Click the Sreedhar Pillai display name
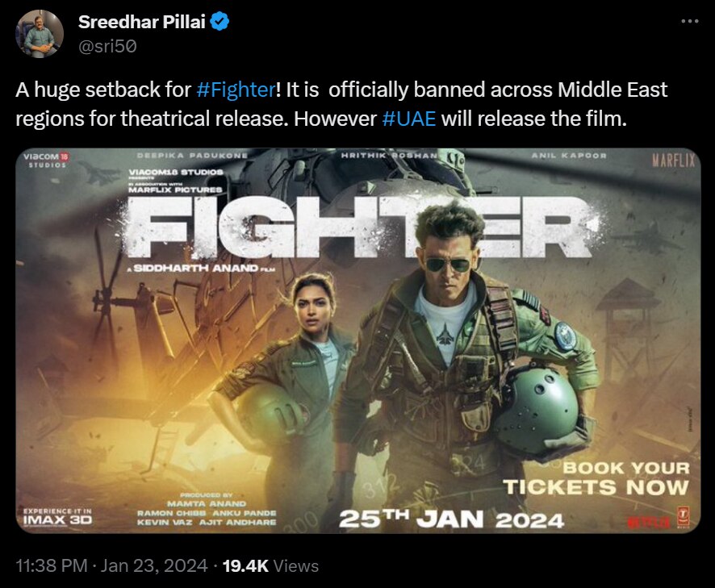715x588 pixels. (142, 22)
